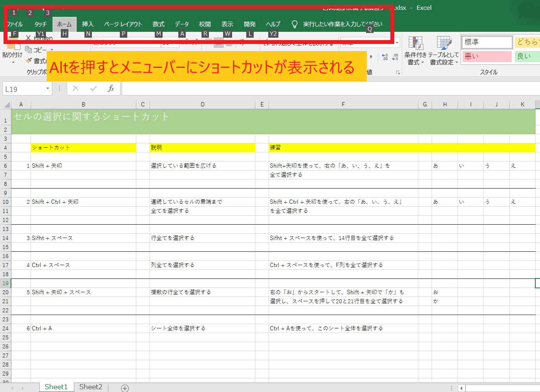540x392 pixels.
Task: Open the ヘルプ tab
Action: pos(273,24)
